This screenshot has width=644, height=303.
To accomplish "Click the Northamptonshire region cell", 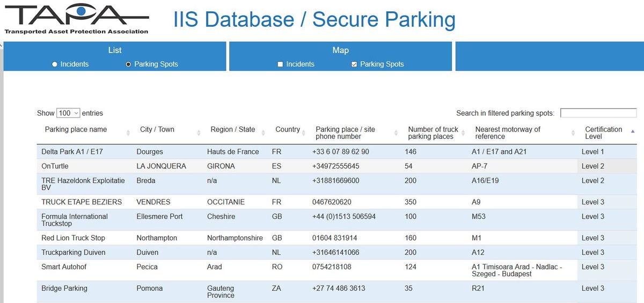I will pyautogui.click(x=235, y=238).
